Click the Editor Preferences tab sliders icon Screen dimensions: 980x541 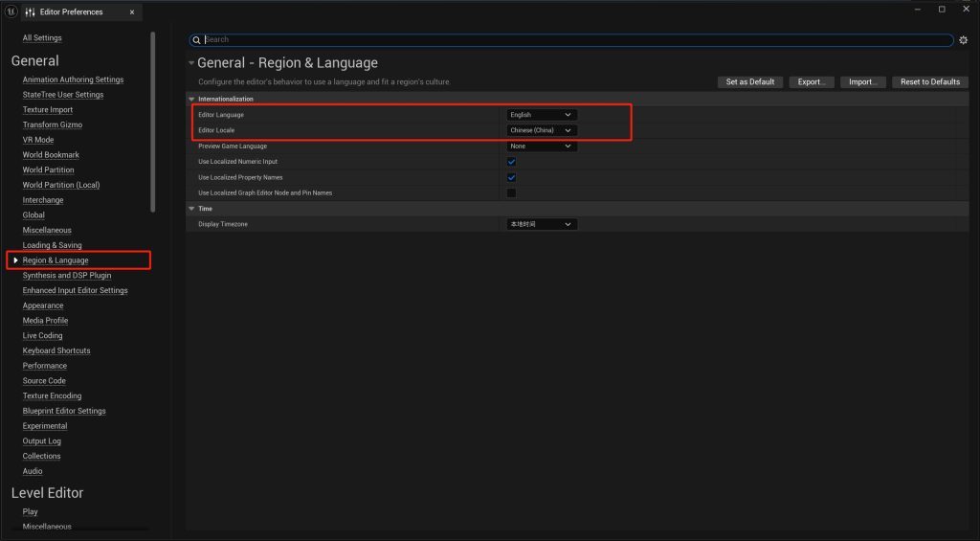(x=30, y=11)
